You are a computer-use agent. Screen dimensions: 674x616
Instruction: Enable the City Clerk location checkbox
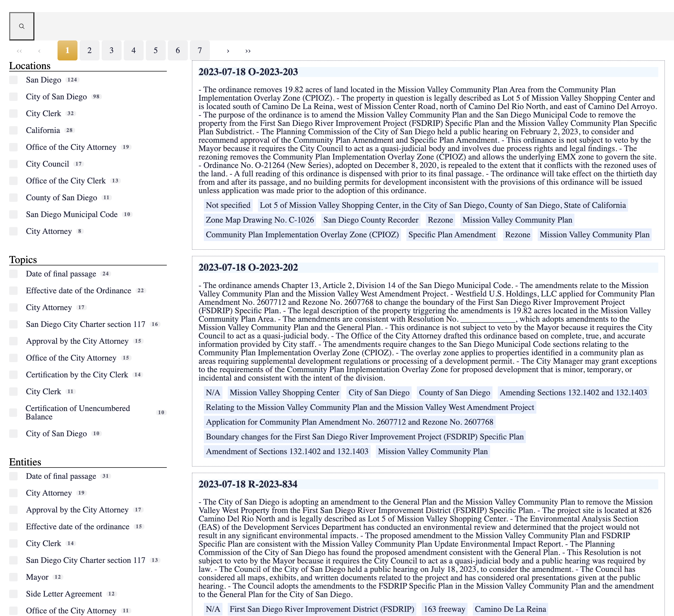(x=13, y=113)
